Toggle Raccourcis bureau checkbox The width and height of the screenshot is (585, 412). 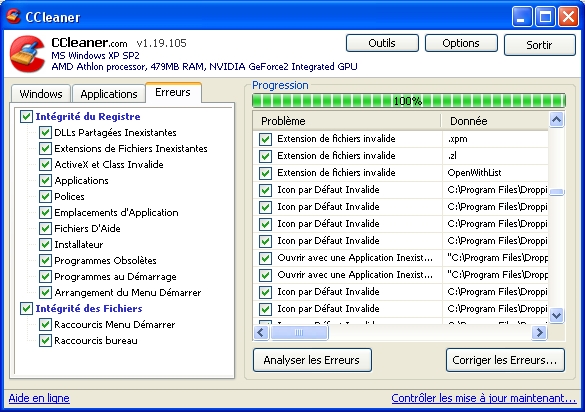[45, 340]
